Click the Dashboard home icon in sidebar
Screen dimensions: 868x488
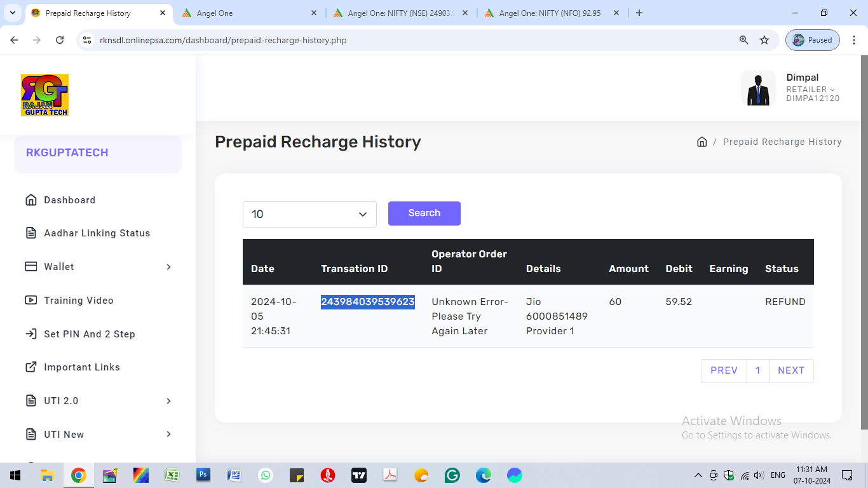(x=31, y=200)
